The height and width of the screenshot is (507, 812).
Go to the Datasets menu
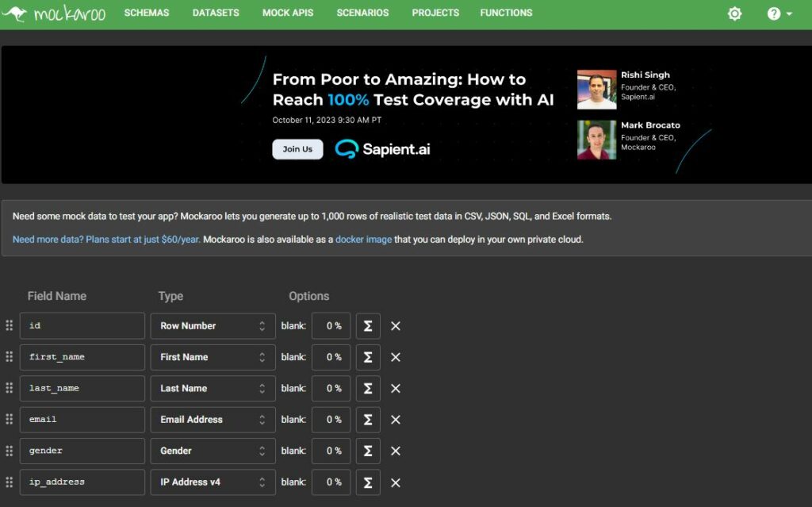[x=216, y=13]
